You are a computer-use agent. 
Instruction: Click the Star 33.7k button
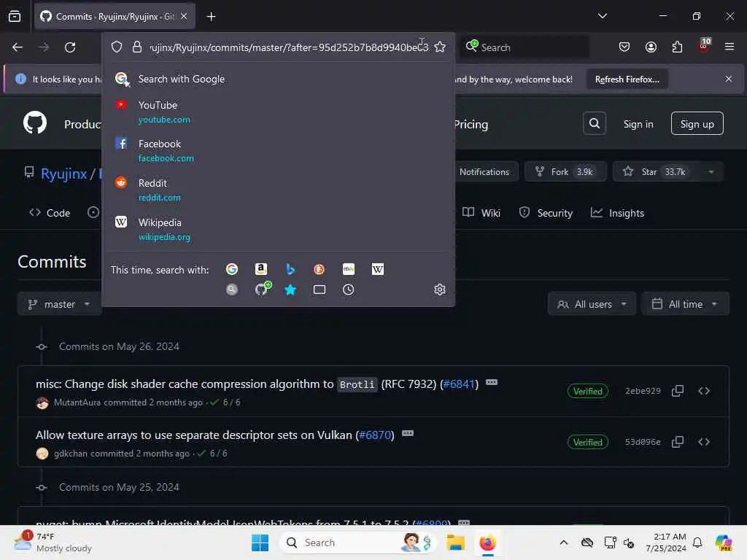click(657, 172)
